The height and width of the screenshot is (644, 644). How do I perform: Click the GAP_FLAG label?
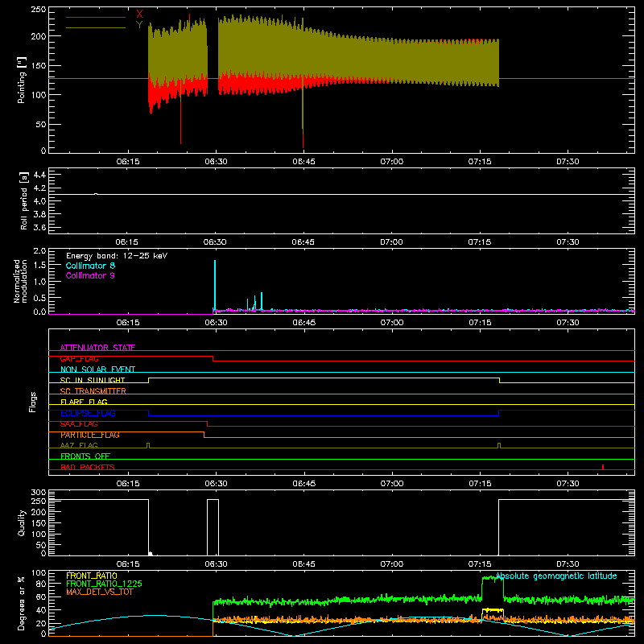79,358
